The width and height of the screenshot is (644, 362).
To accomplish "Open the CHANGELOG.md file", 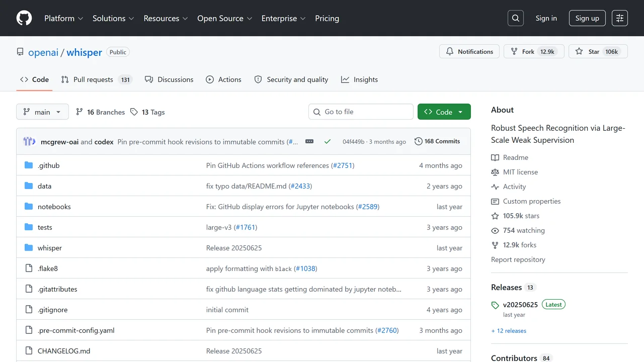I will [x=64, y=351].
